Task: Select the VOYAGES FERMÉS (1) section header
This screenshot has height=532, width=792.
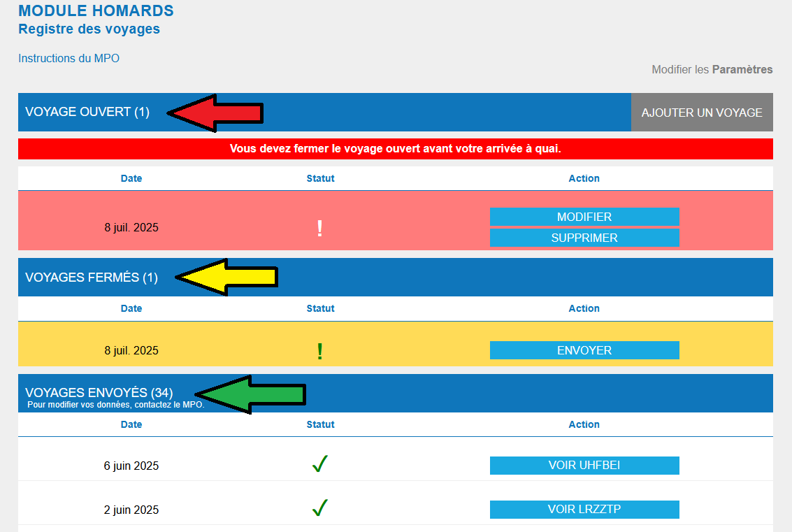Action: (92, 278)
